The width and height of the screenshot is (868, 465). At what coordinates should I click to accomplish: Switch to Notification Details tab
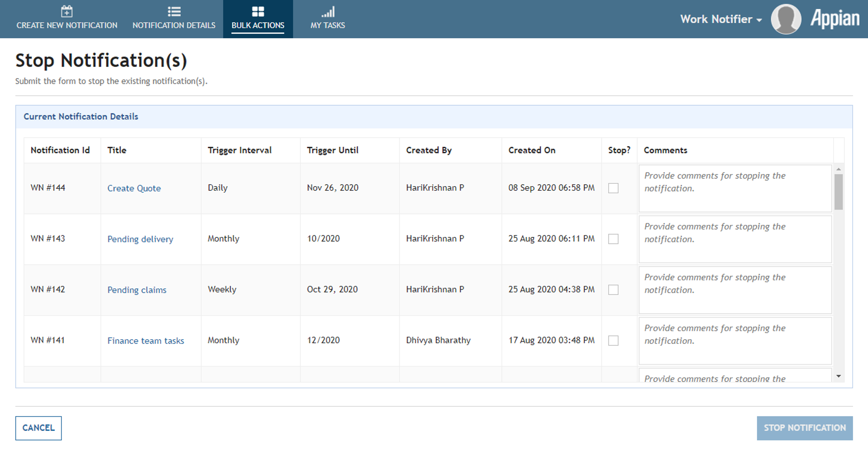[x=174, y=19]
